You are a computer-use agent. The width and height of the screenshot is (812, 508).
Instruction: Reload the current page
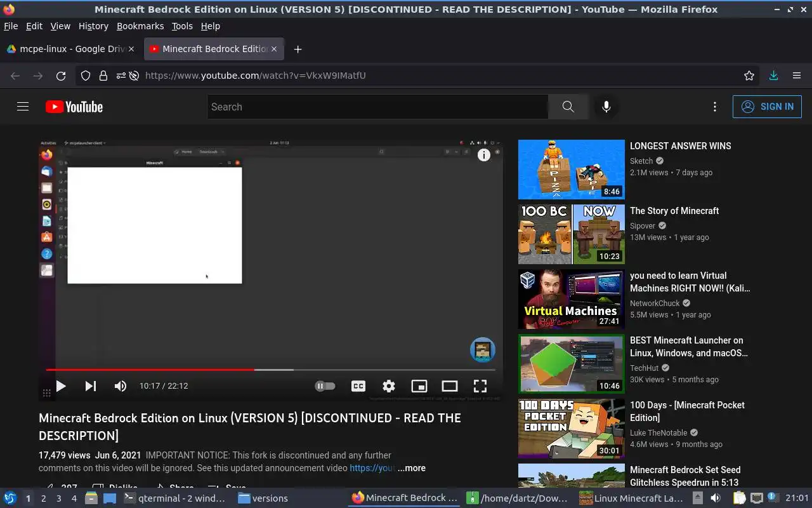click(x=61, y=76)
